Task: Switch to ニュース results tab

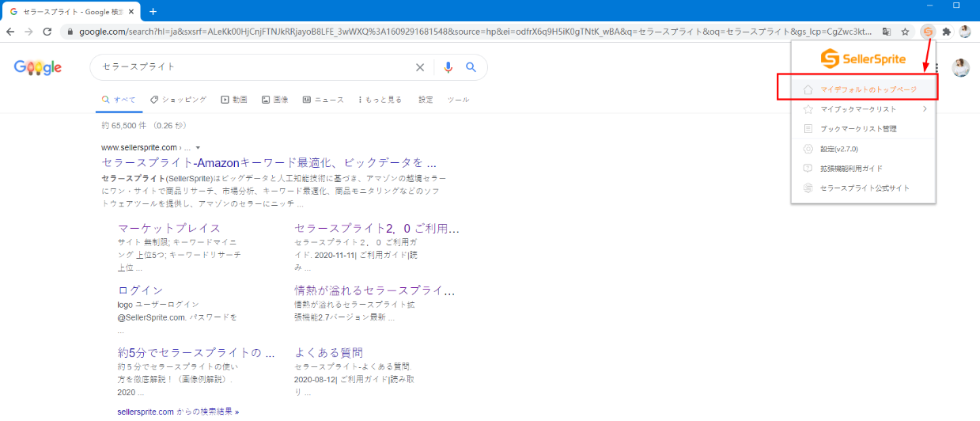Action: 323,100
